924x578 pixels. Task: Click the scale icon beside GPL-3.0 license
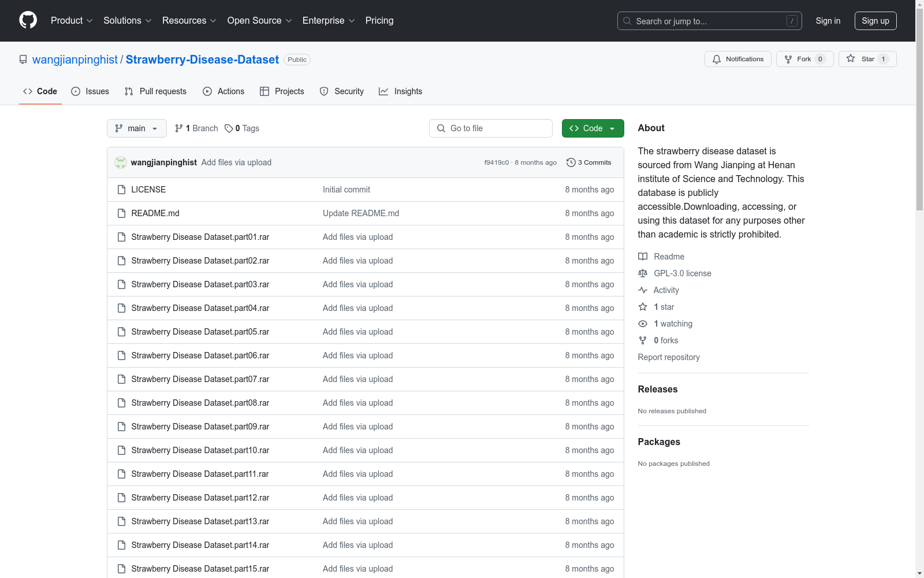pos(643,273)
